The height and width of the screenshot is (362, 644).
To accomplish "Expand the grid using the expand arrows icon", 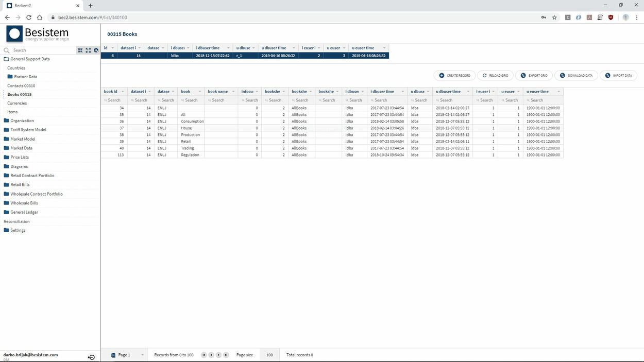I will pos(88,50).
